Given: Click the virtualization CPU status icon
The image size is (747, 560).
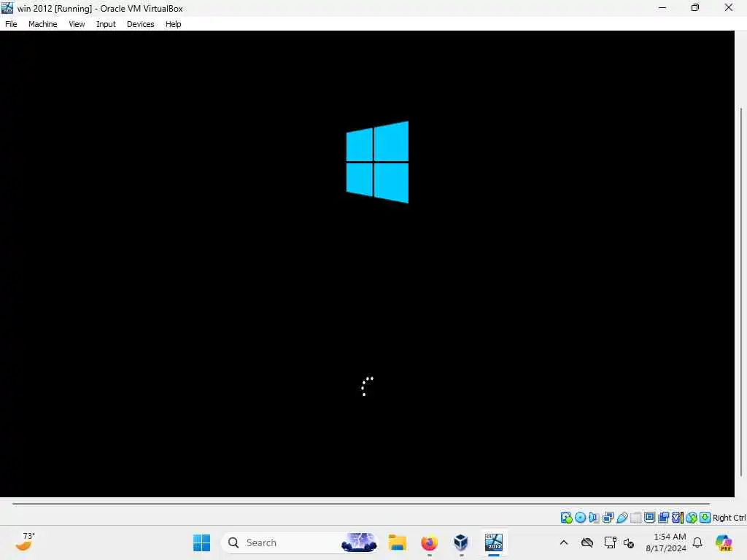Looking at the screenshot, I should tap(678, 518).
